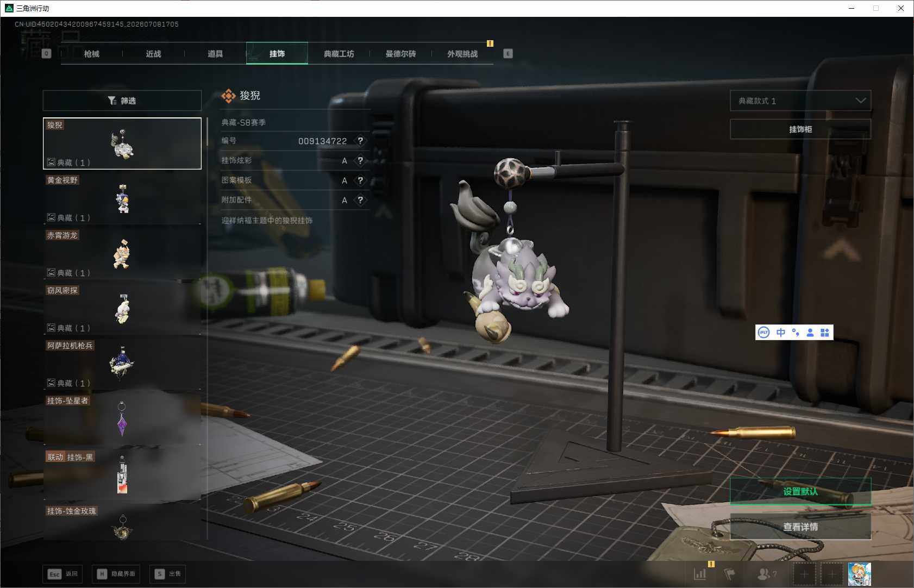This screenshot has width=914, height=588.
Task: Click the 典藏-S8赛季 season label
Action: coord(243,123)
